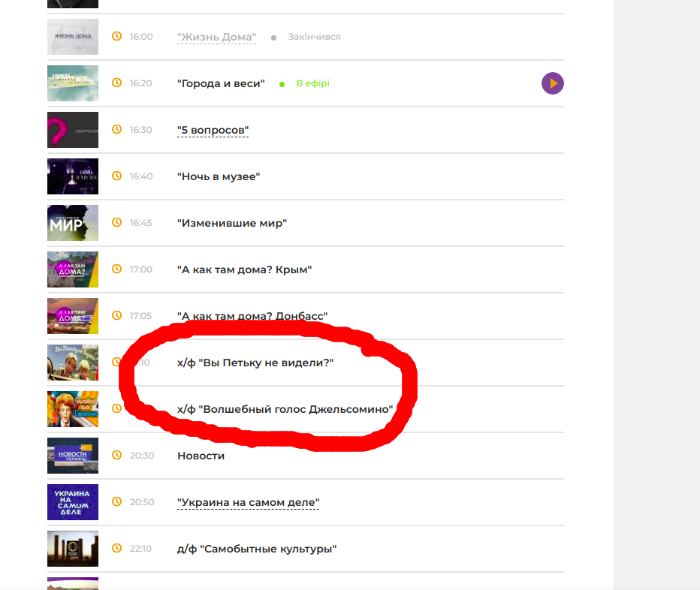The image size is (700, 590).
Task: Click clock icon beside 17:00 entry
Action: tap(116, 269)
